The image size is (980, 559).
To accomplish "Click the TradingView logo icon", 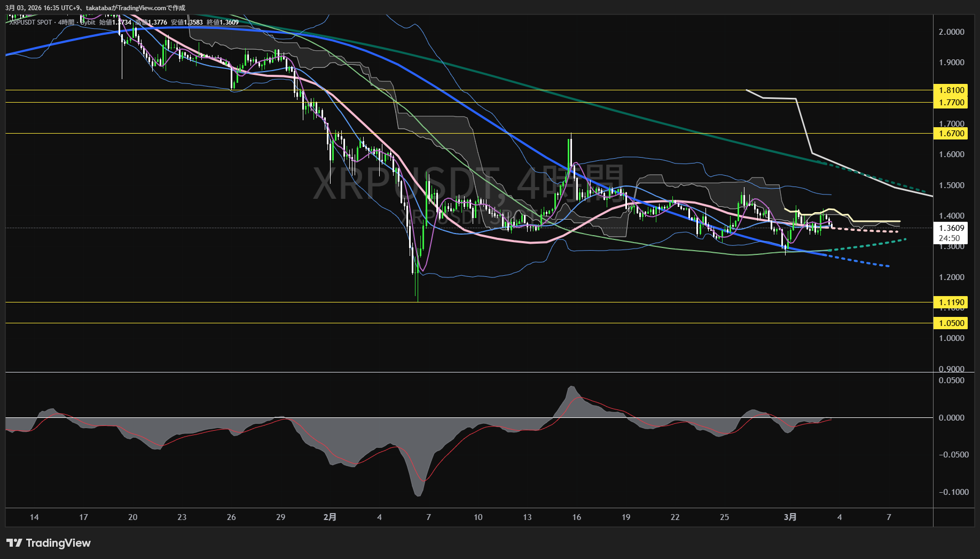I will tap(14, 543).
